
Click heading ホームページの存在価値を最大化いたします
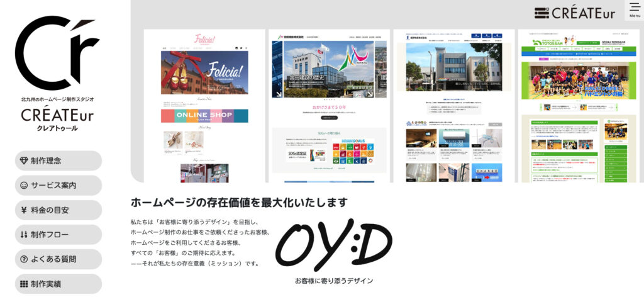240,203
